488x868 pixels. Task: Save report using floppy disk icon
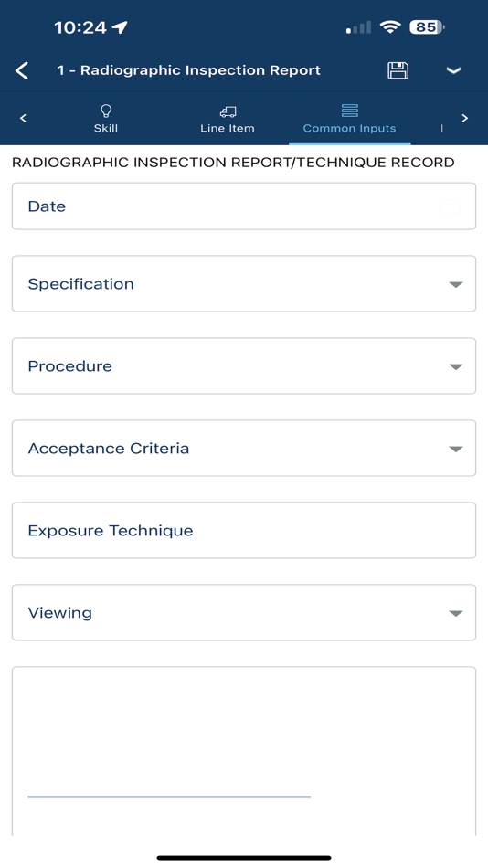[x=398, y=70]
